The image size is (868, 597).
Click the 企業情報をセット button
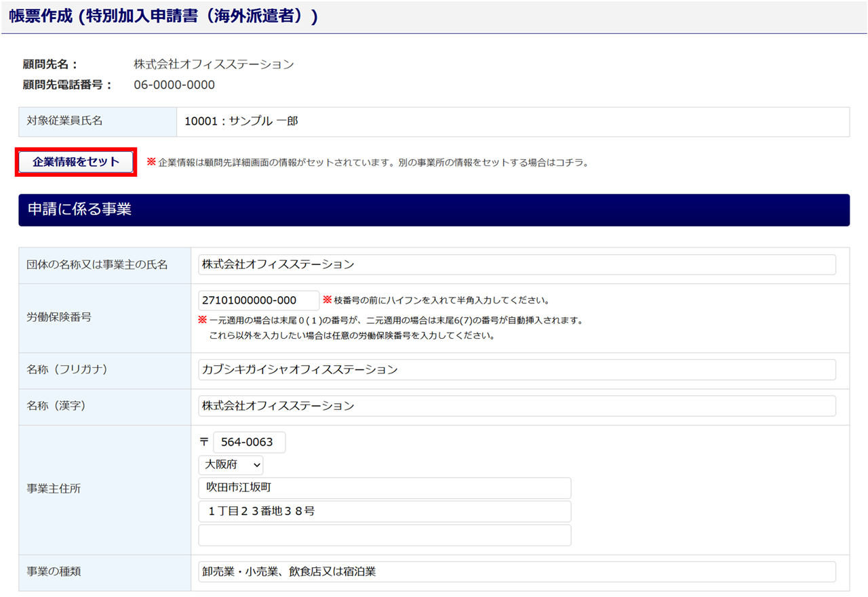[x=76, y=162]
